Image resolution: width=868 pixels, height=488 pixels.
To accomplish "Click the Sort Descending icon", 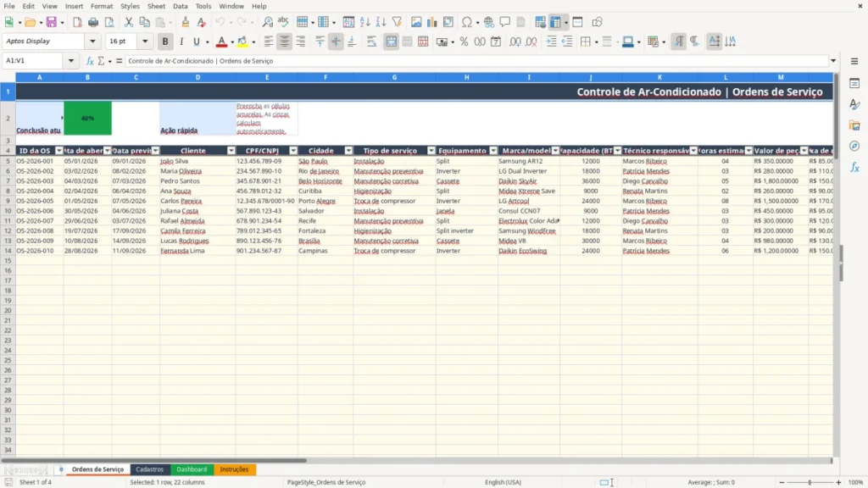I will tap(381, 22).
